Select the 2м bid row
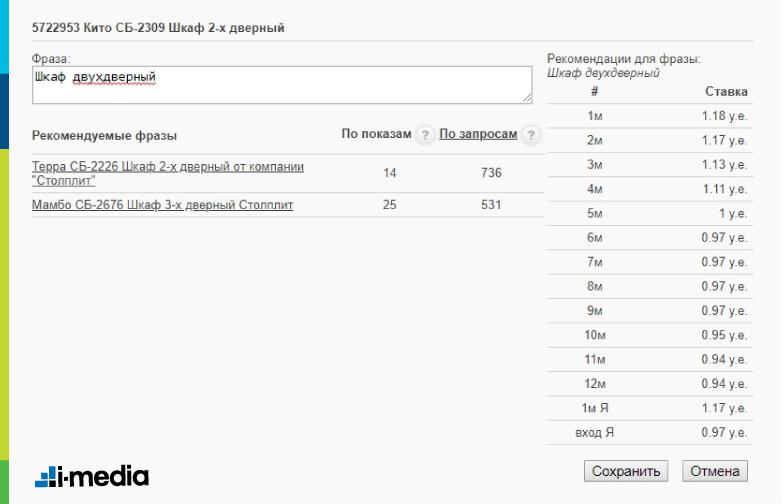Screen dimensions: 783x504 pos(650,140)
